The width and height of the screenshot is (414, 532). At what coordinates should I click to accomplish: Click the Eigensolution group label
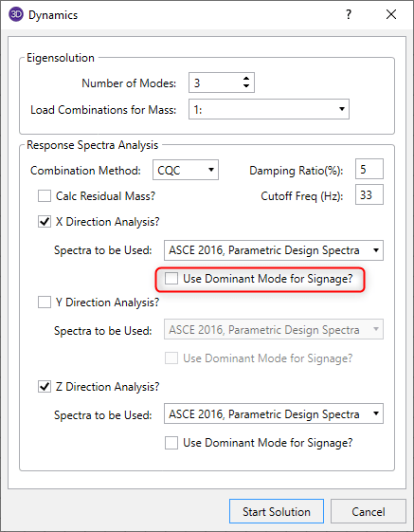(x=61, y=58)
